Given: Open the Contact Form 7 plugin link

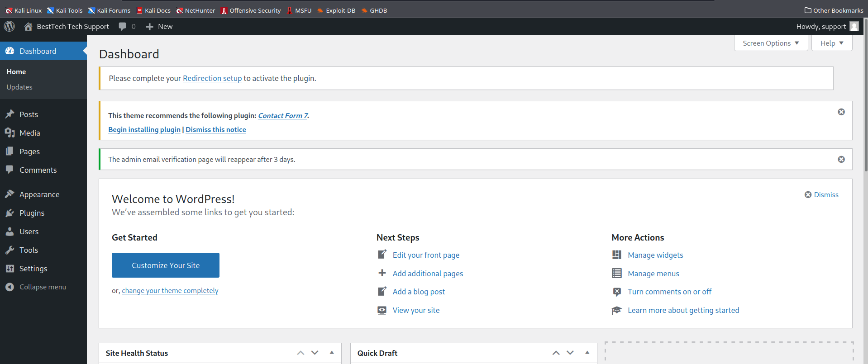Looking at the screenshot, I should pos(283,115).
